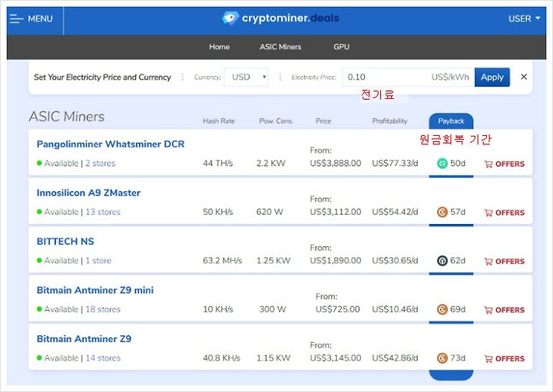Viewport: 553px width, 392px height.
Task: Select the Payback column tab
Action: click(x=451, y=121)
